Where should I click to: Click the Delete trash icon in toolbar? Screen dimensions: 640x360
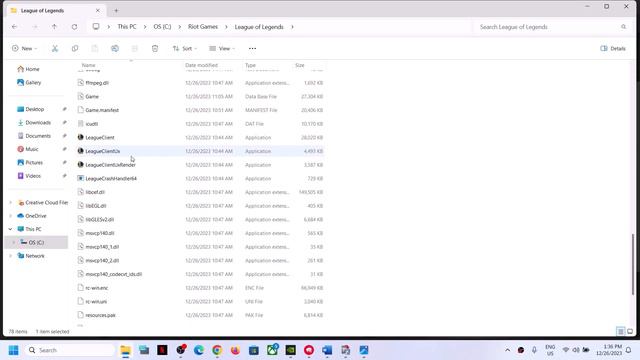155,49
